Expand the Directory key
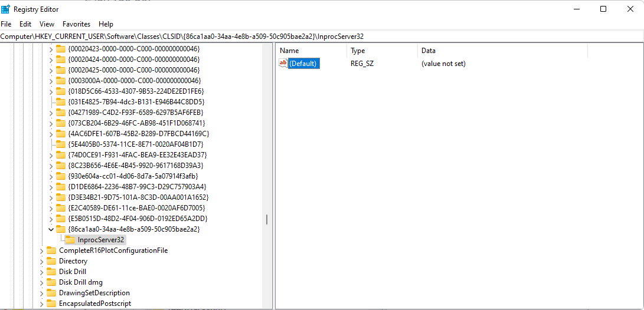Viewport: 644px width, 310px height. click(x=41, y=262)
